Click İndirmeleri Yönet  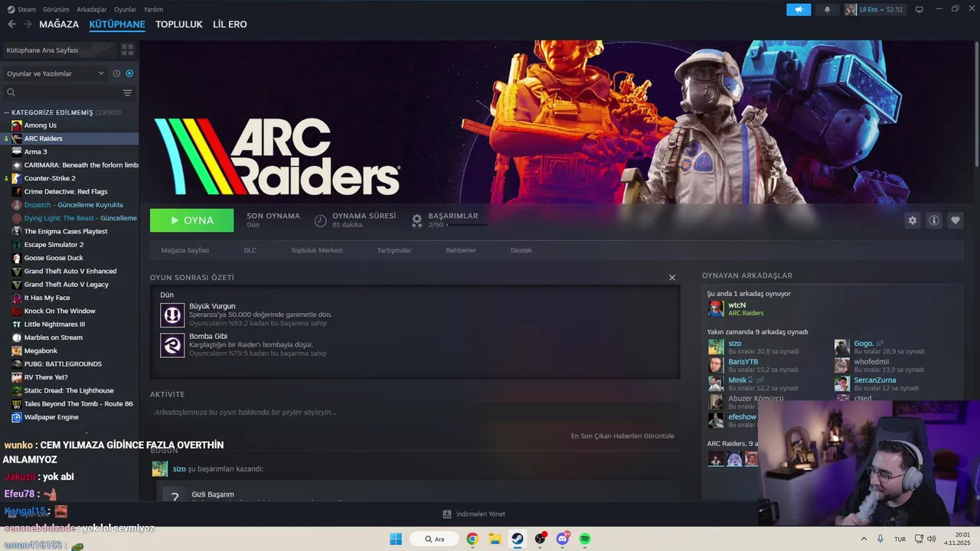click(x=474, y=514)
